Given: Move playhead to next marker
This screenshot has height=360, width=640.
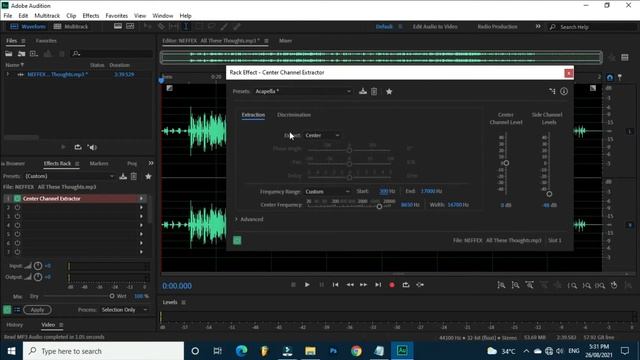Looking at the screenshot, I should (378, 285).
